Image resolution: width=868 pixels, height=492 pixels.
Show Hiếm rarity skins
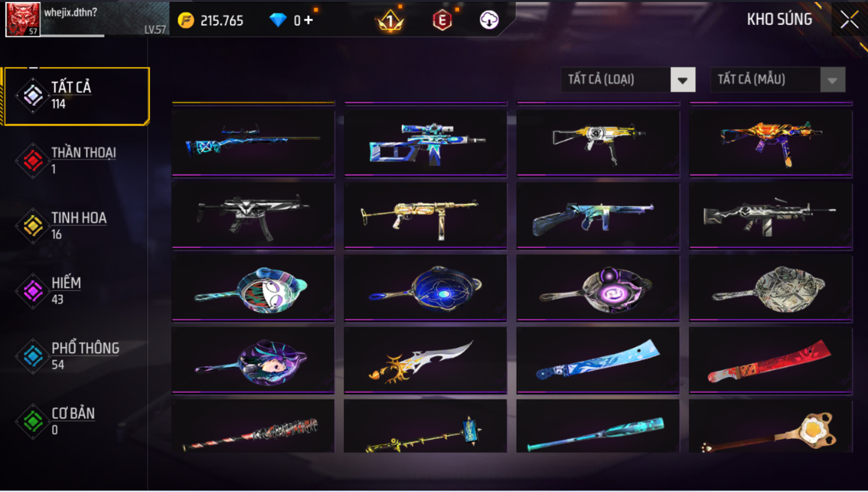(74, 291)
